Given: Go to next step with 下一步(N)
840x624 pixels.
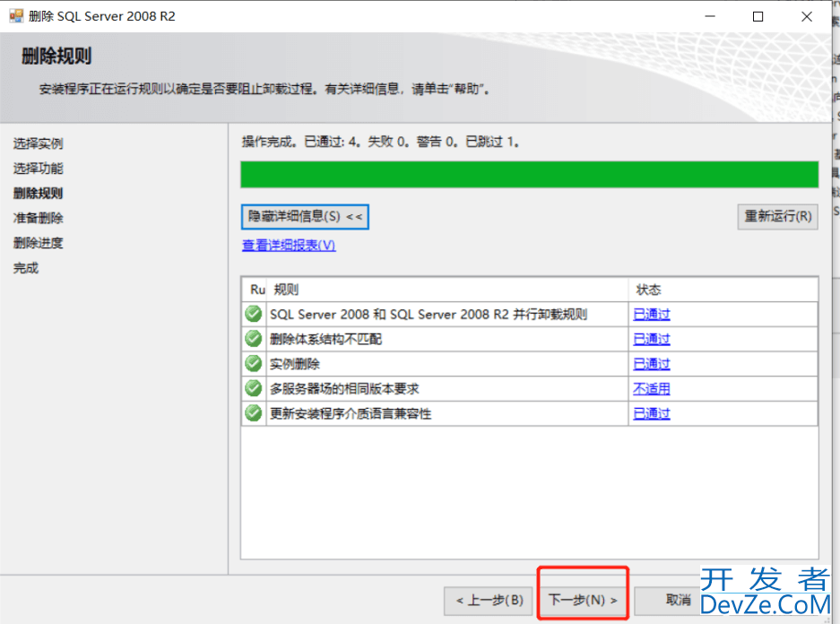Looking at the screenshot, I should (583, 600).
